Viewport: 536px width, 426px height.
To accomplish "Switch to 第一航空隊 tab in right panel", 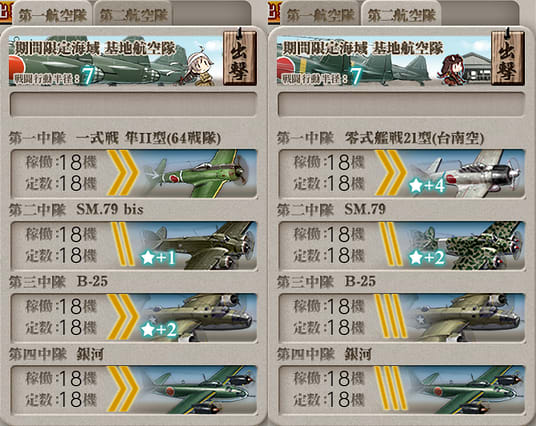I will point(320,15).
